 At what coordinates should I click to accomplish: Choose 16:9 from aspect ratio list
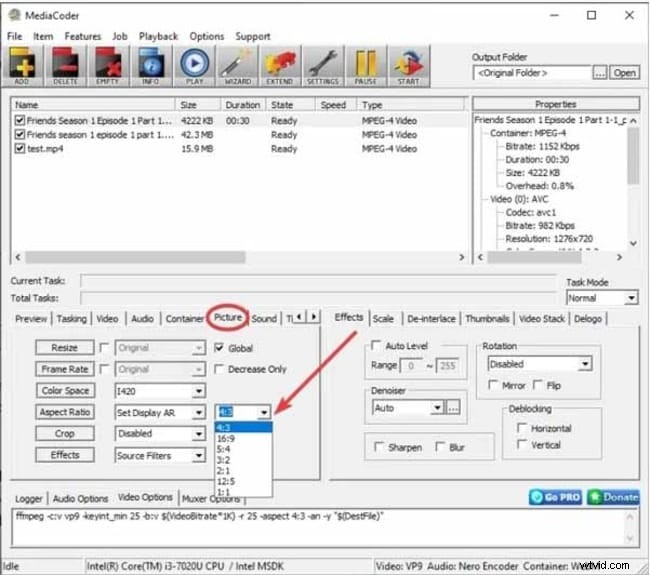pyautogui.click(x=243, y=438)
